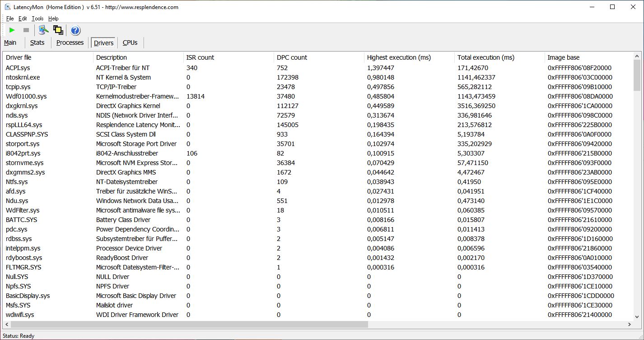Image resolution: width=644 pixels, height=340 pixels.
Task: Switch to the Processes tab
Action: pyautogui.click(x=70, y=42)
